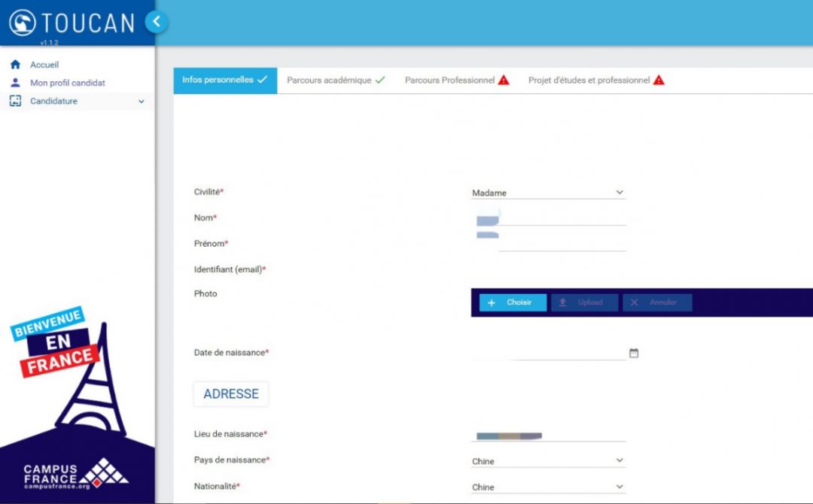Viewport: 813px width, 504px height.
Task: Switch to Projet d'études et professionnel tab
Action: pos(595,80)
